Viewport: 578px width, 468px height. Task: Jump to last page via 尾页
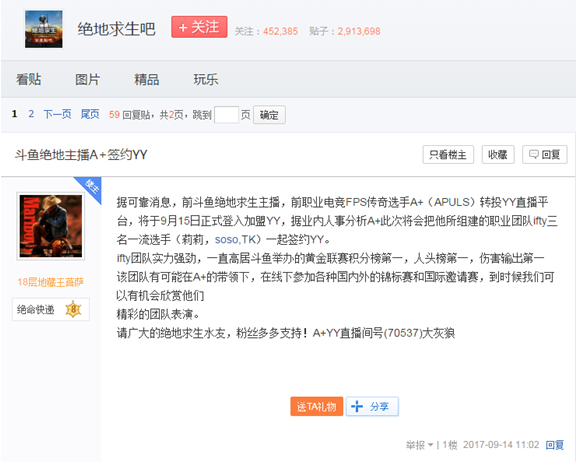pyautogui.click(x=90, y=114)
